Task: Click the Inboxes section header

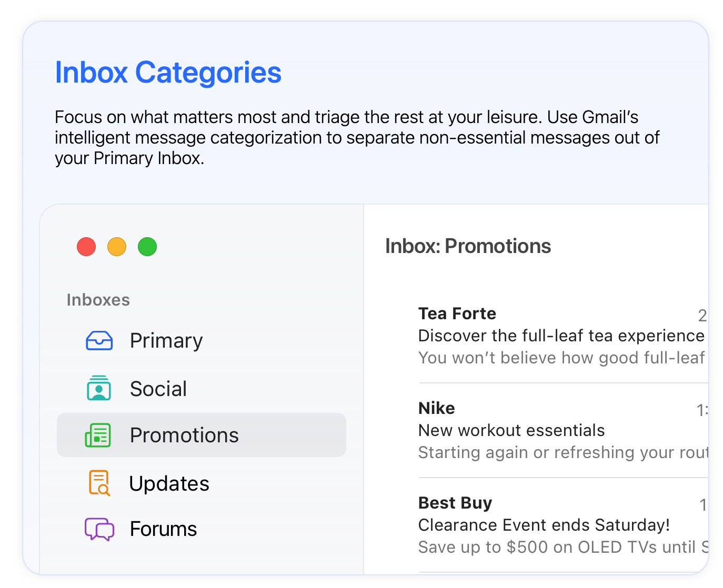Action: pos(98,300)
